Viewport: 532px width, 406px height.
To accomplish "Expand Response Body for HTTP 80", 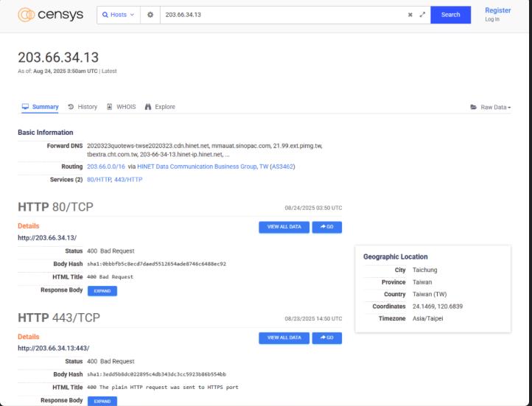I will click(x=102, y=291).
